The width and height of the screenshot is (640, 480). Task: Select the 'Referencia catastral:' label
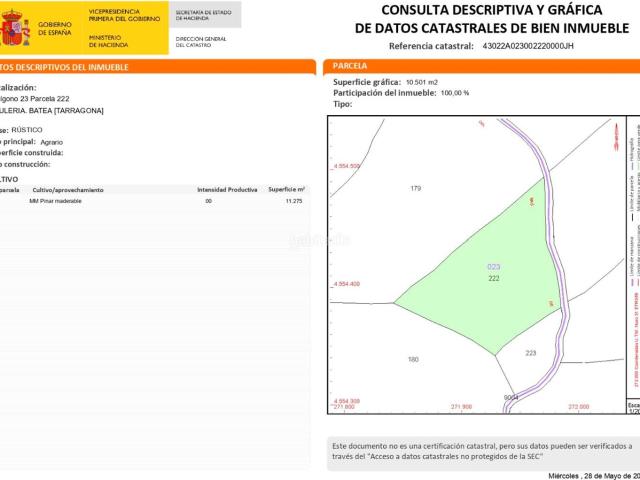(431, 46)
